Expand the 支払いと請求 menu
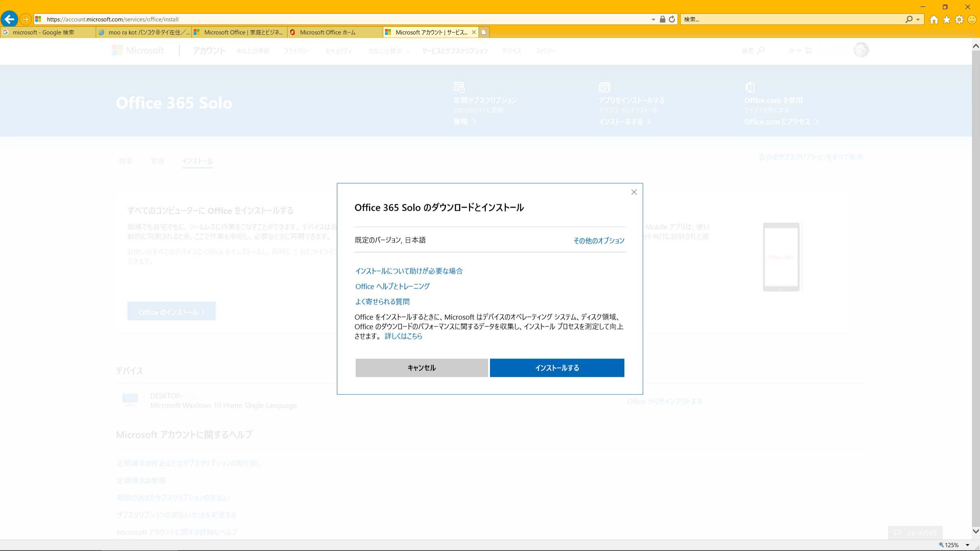The image size is (980, 551). 389,51
